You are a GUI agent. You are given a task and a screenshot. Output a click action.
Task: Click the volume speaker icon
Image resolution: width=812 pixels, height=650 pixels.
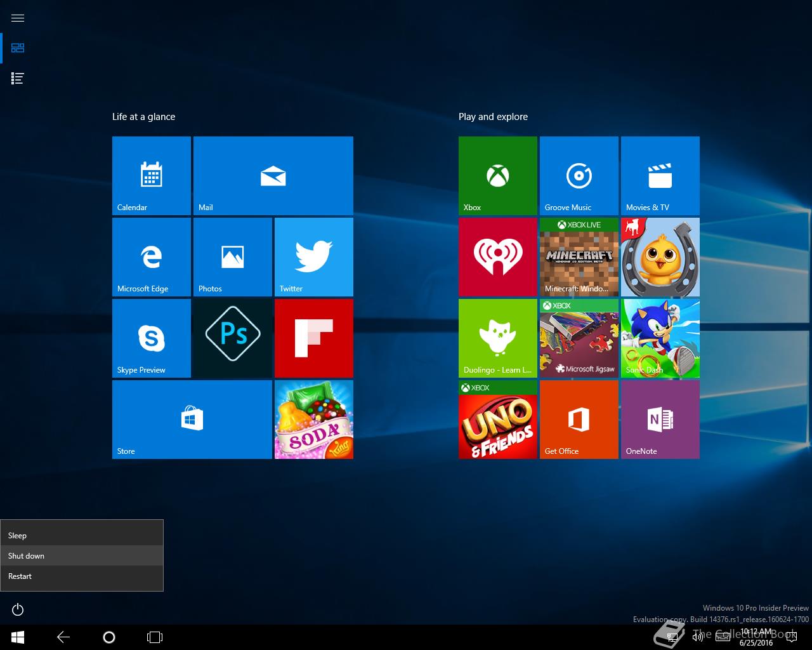[697, 637]
